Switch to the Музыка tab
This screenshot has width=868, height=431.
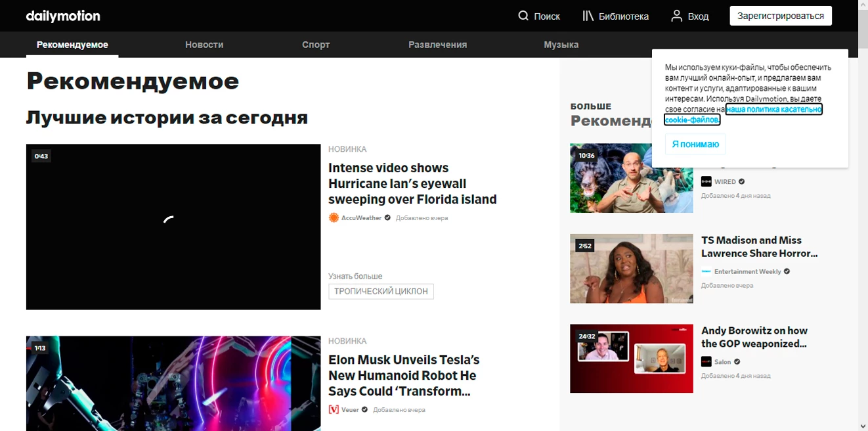(561, 45)
